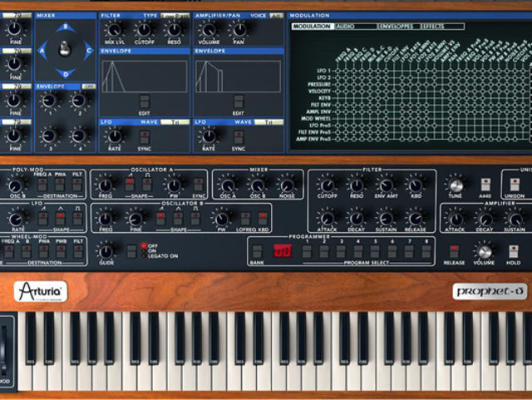The height and width of the screenshot is (400, 532).
Task: Switch on the A440 reference tone
Action: 485,185
